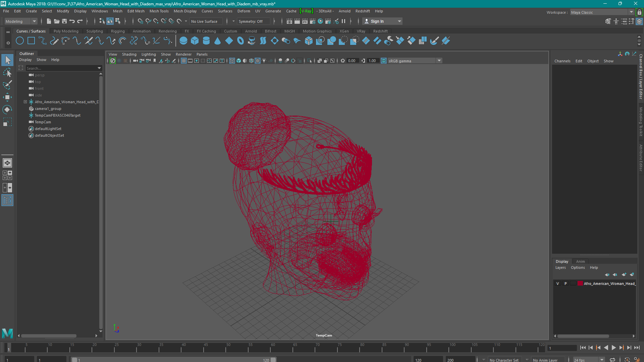Create a NURBS cone from shelf
Screen dimensions: 644x362
[218, 41]
